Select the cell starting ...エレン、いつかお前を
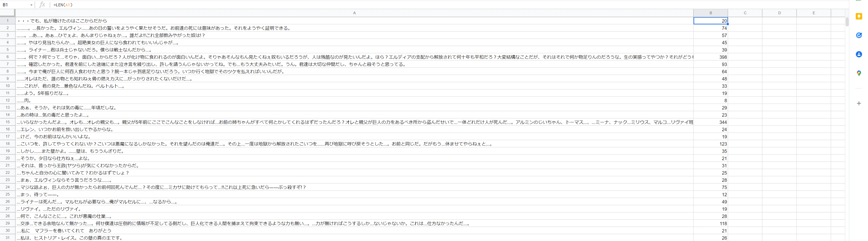 (354, 129)
